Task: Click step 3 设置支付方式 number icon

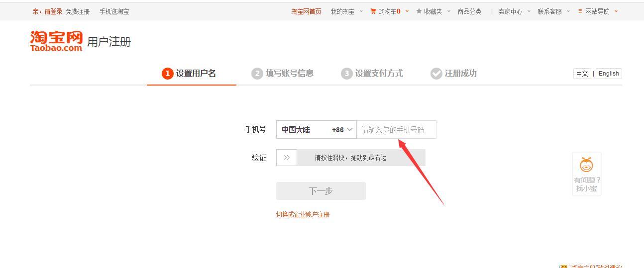Action: (x=346, y=74)
